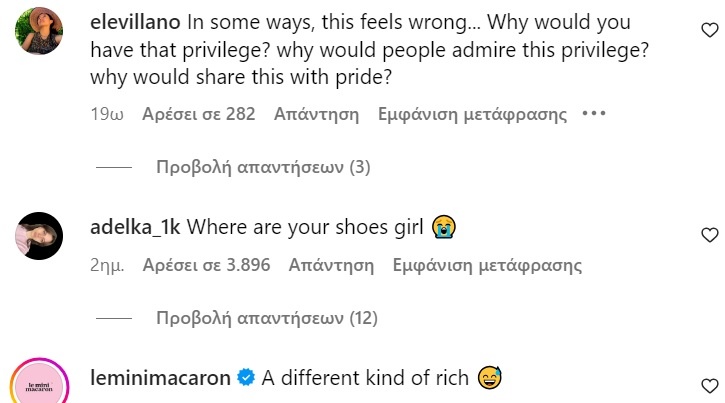Like adelka_1k's comment with the heart
Viewport: 725px width, 403px height.
tap(709, 236)
